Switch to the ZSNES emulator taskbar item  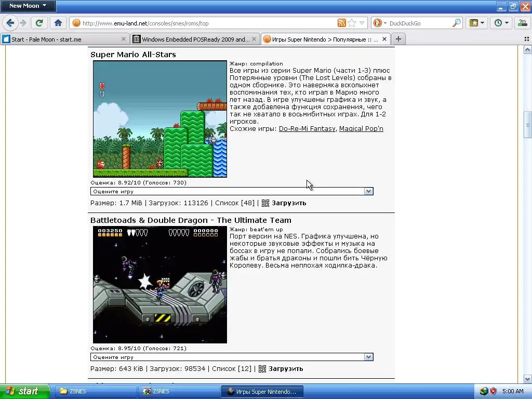tap(179, 391)
